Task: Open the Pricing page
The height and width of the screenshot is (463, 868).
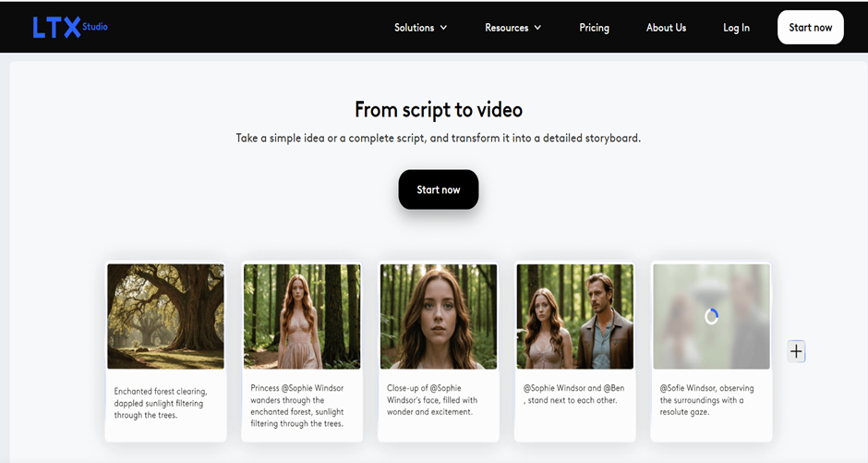Action: (x=594, y=28)
